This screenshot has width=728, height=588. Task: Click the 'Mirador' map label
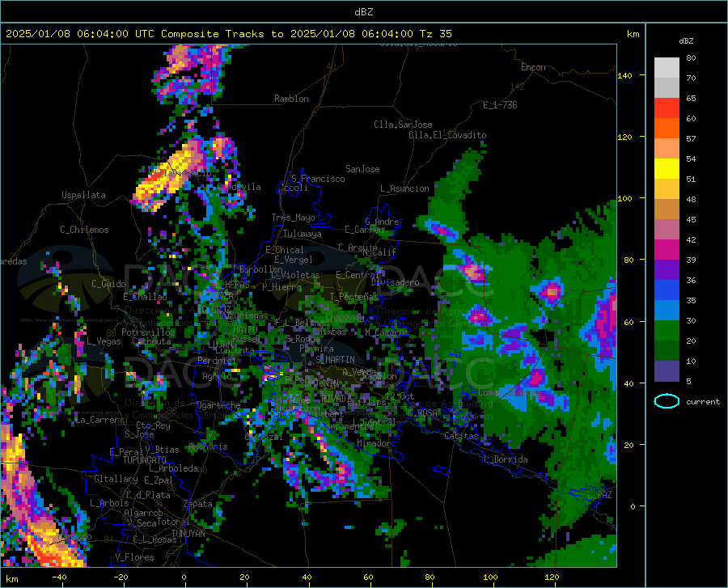pos(374,443)
